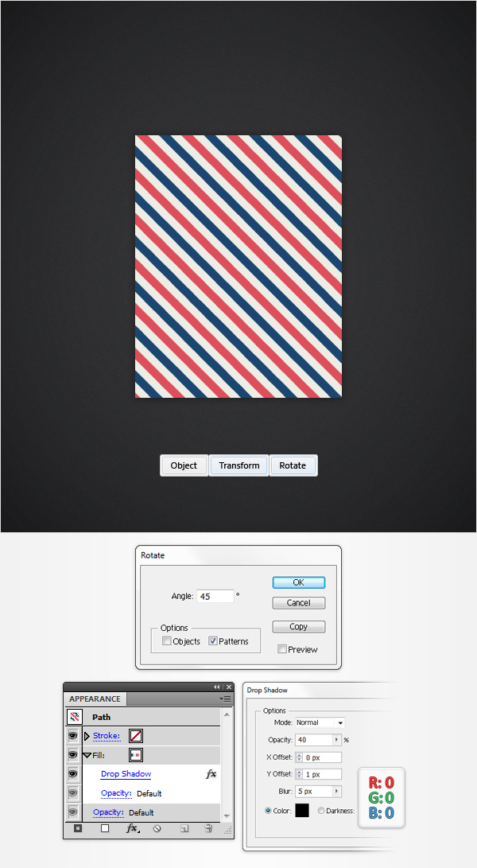Click the Add New Stroke icon

point(78,829)
